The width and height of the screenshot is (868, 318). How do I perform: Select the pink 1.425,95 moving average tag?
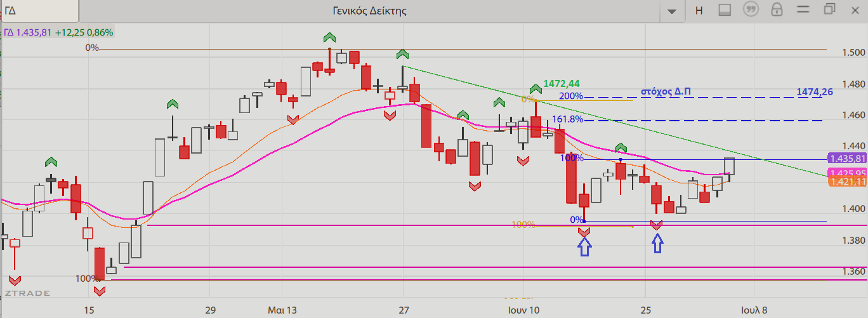847,173
